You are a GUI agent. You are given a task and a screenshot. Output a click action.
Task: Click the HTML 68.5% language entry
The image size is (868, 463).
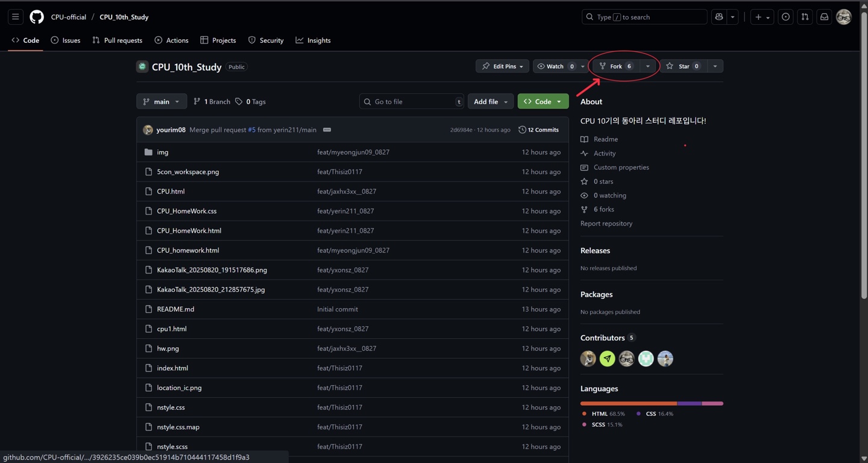point(603,414)
